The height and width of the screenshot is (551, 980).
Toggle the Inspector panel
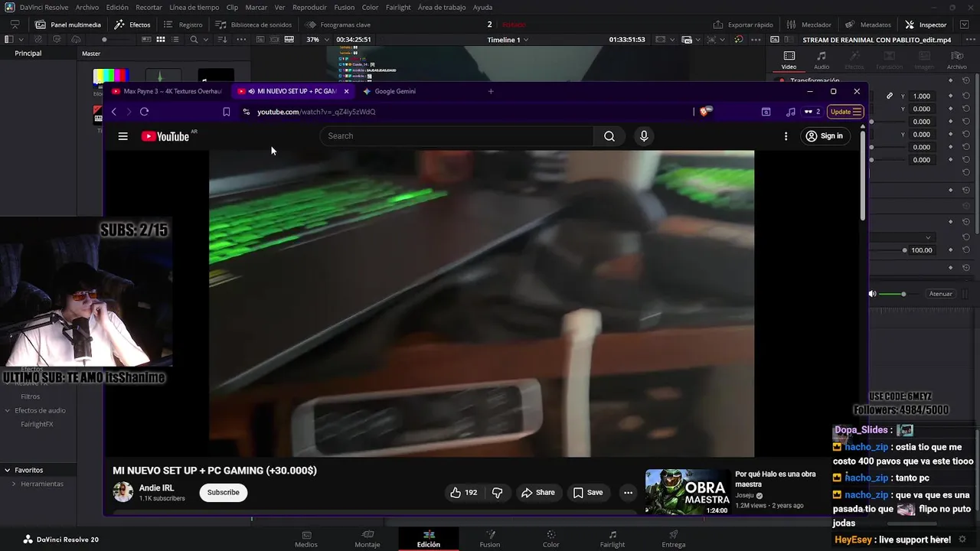coord(926,24)
